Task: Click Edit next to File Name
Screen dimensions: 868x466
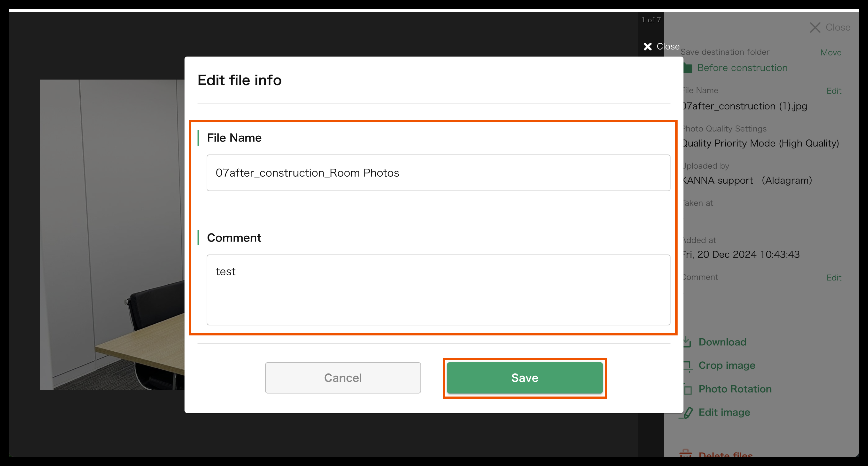Action: [834, 91]
